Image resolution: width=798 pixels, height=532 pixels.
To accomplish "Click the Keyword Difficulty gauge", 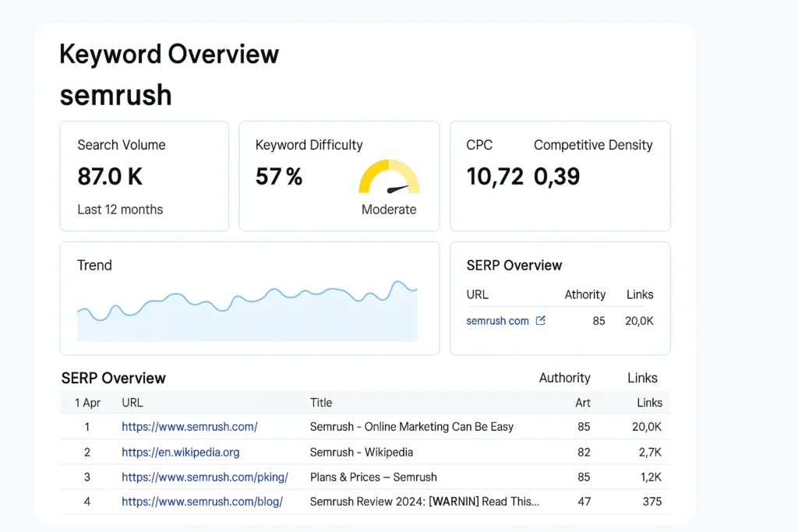I will pyautogui.click(x=389, y=177).
